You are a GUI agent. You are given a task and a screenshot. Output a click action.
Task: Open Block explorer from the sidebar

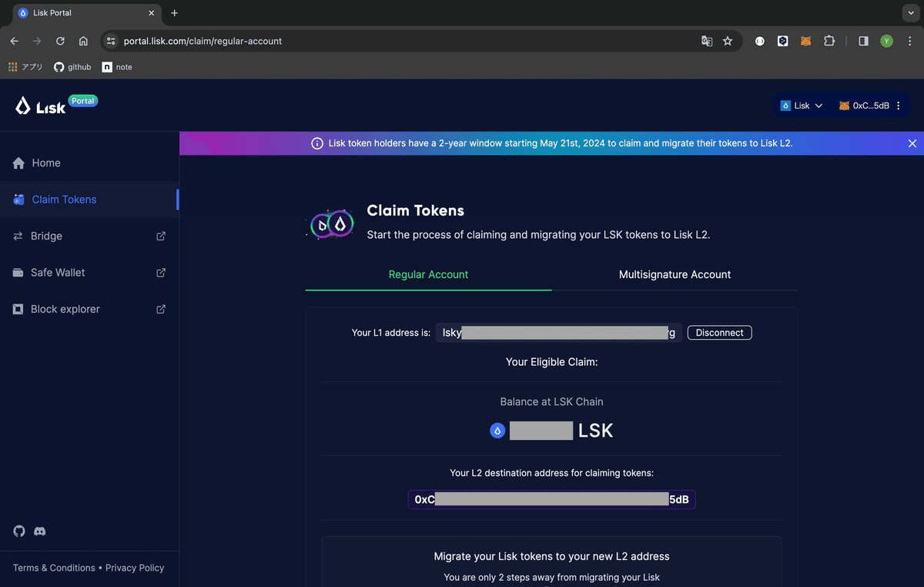89,309
